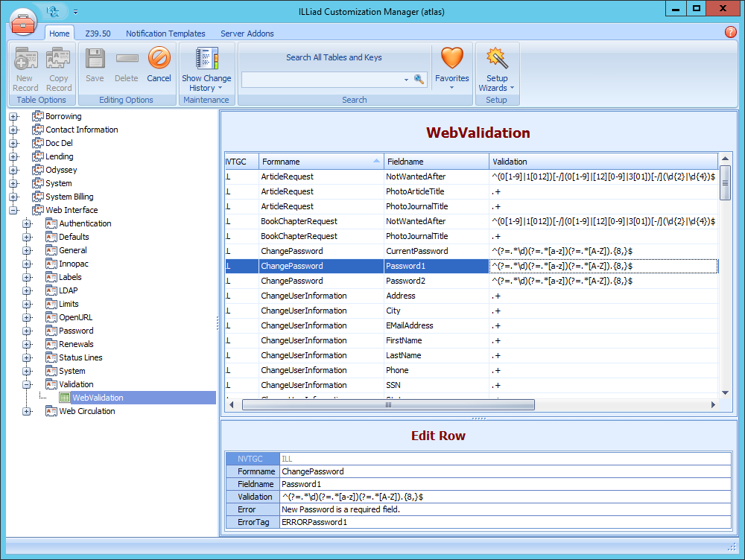This screenshot has width=745, height=560.
Task: Expand the Authentication tree node
Action: [27, 223]
